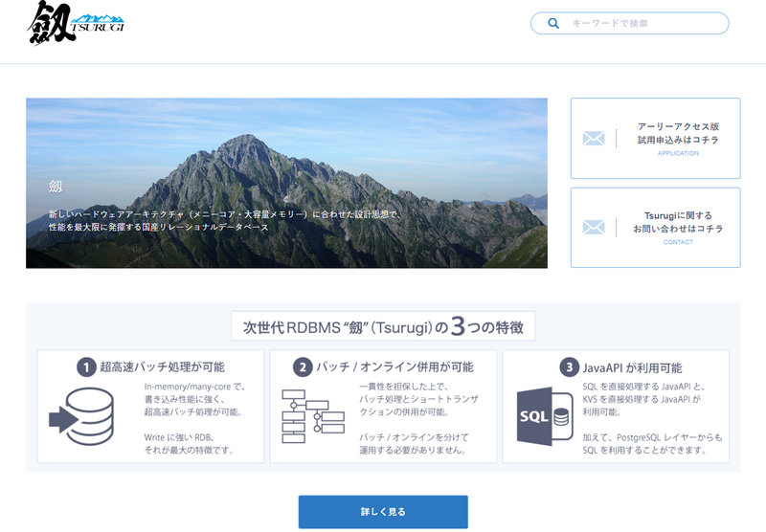Viewport: 766px width, 532px height.
Task: Select the JavaAPI が利用可能 heading
Action: [x=632, y=367]
